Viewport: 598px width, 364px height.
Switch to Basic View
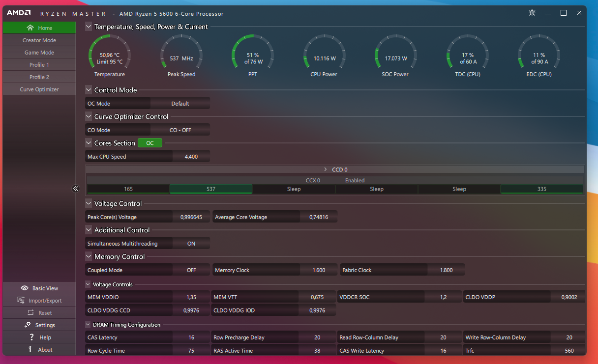[x=39, y=288]
